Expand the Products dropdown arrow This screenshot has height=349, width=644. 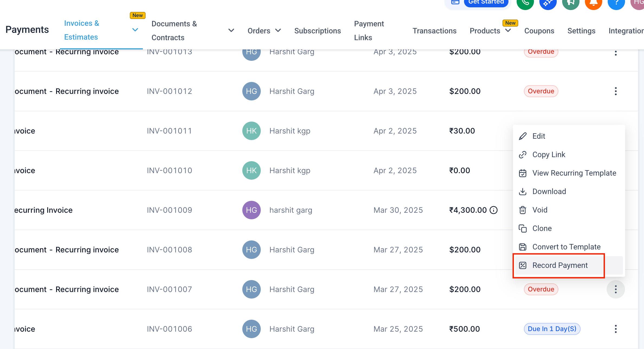tap(508, 30)
